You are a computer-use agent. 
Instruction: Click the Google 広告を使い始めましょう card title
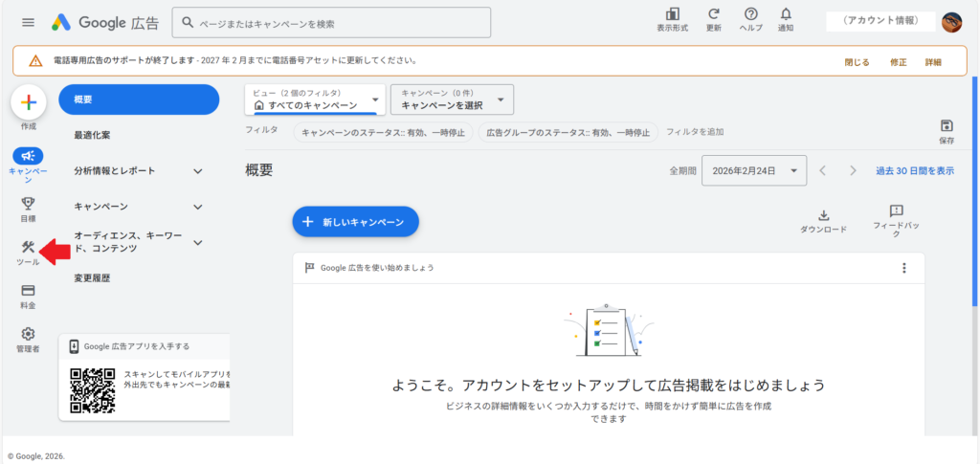[377, 268]
